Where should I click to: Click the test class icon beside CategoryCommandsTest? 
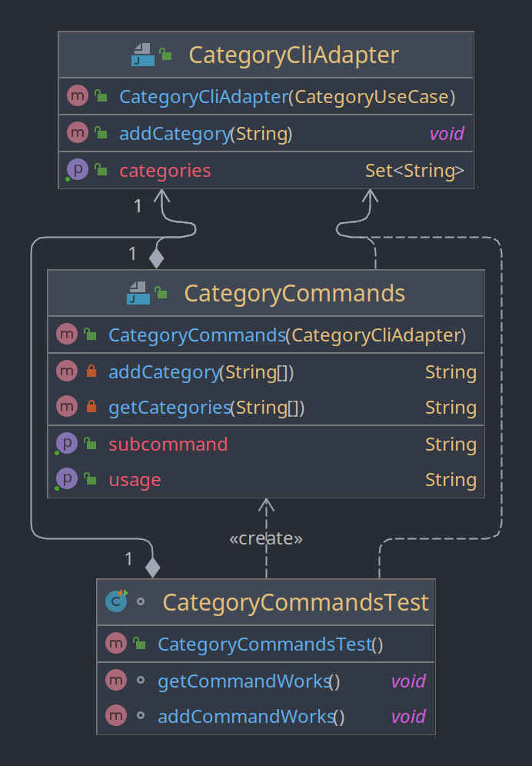pyautogui.click(x=117, y=601)
